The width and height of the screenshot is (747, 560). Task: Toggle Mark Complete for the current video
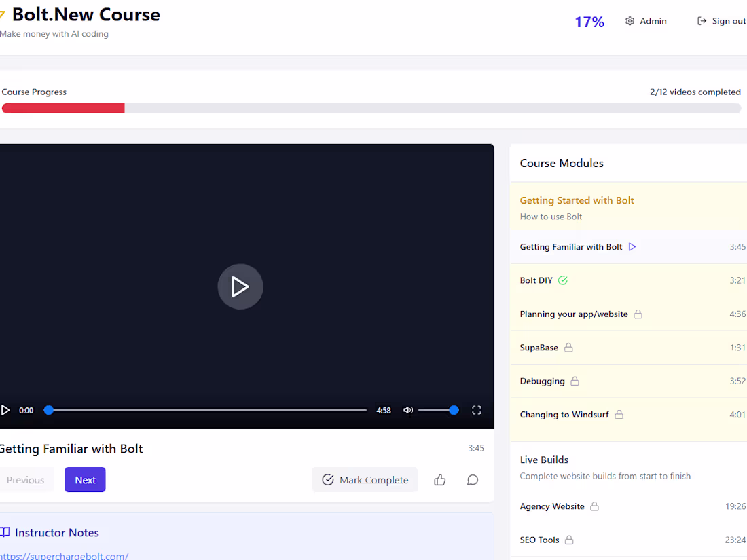(365, 480)
